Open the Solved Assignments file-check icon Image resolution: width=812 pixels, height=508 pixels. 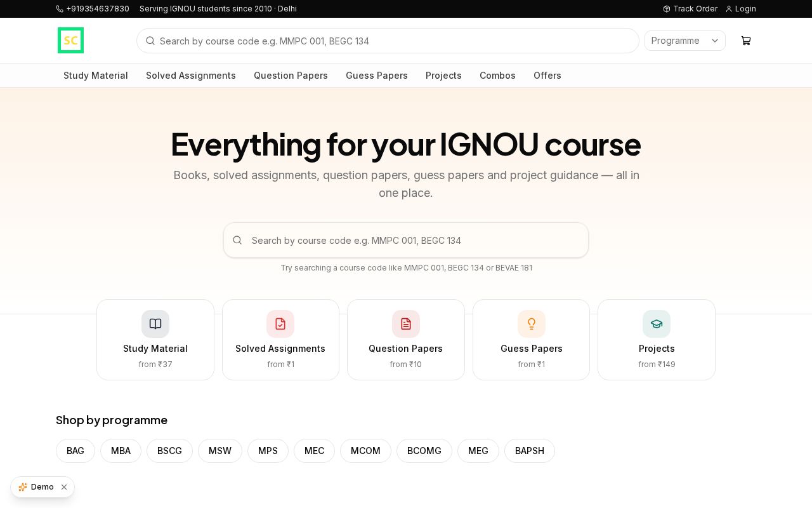[x=280, y=324]
